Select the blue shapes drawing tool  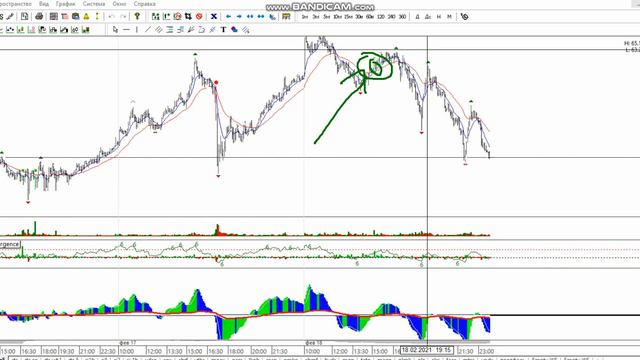click(234, 30)
